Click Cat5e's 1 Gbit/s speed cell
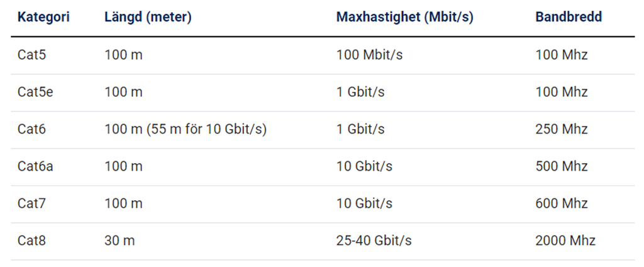Viewport: 644px width, 267px height. coord(360,92)
